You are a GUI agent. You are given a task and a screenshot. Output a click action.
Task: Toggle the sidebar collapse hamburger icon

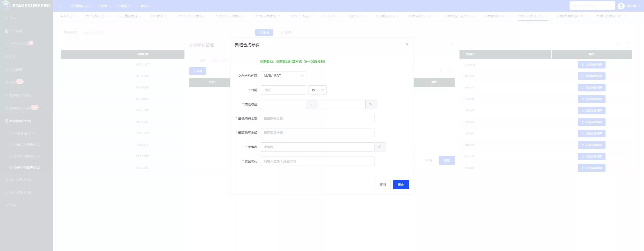(x=59, y=6)
